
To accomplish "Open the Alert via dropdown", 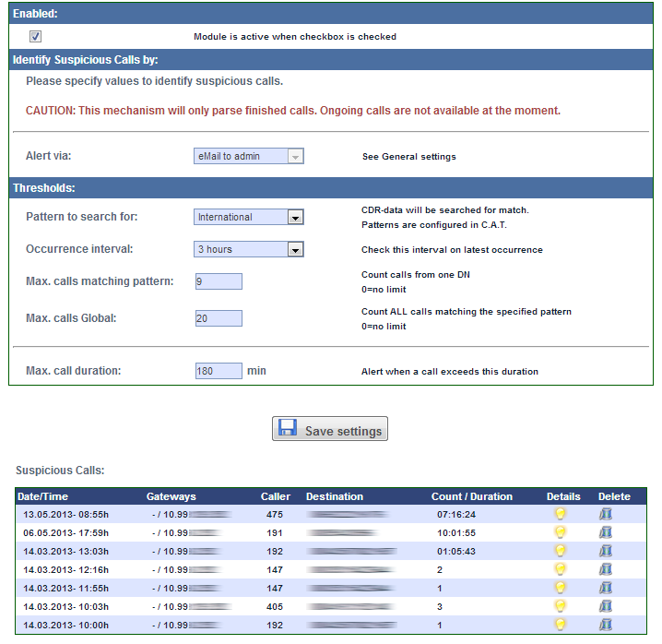I will [249, 156].
